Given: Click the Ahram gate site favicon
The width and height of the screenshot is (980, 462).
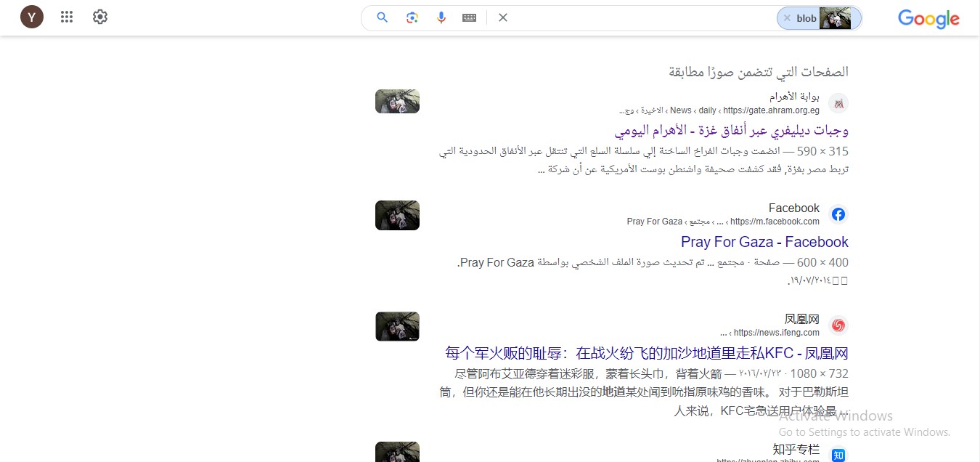Looking at the screenshot, I should (838, 103).
